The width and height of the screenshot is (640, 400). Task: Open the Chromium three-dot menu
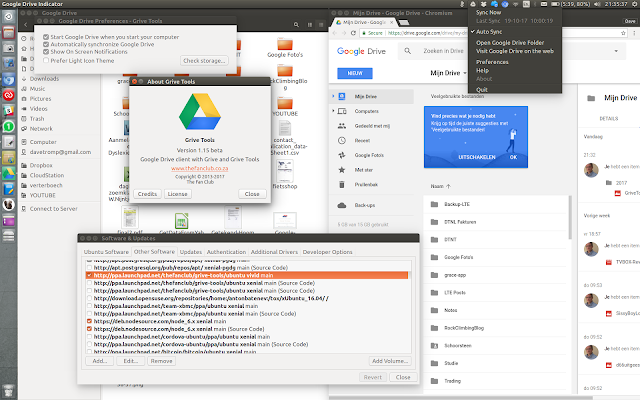click(636, 33)
